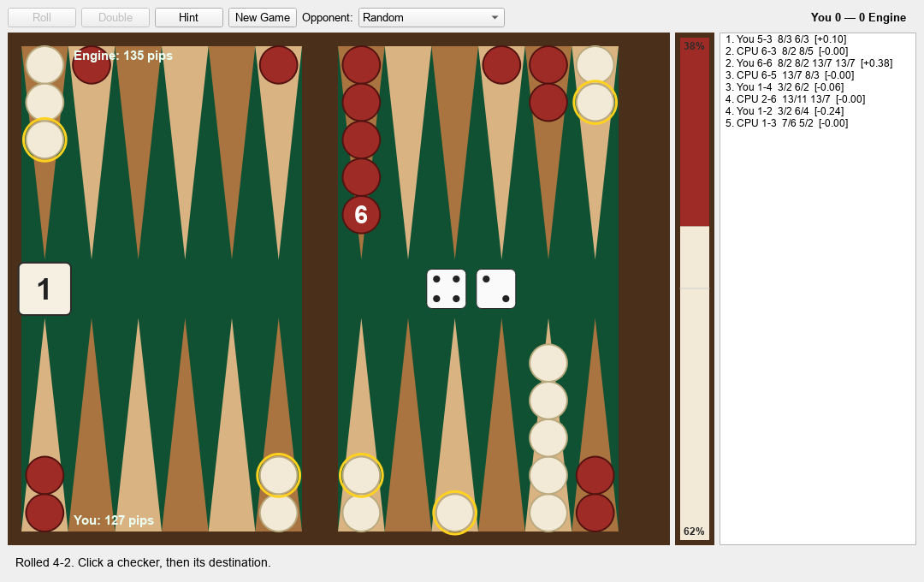Select move '4. You 1-2 3/2 6/4'
This screenshot has height=582, width=924.
tap(785, 111)
